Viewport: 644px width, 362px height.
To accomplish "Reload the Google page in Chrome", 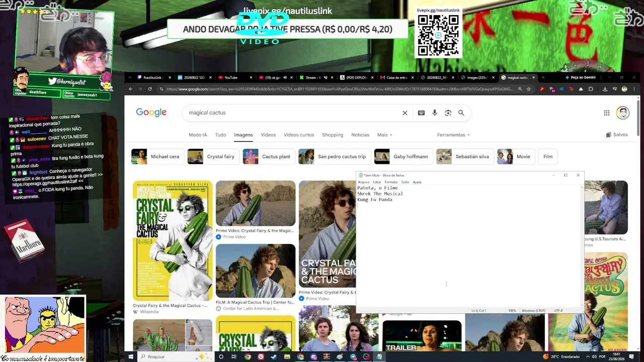I will [x=150, y=89].
